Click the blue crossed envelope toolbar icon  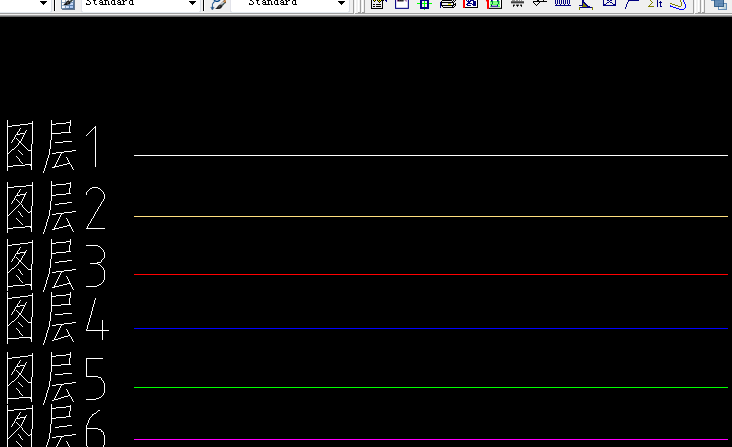coord(609,4)
